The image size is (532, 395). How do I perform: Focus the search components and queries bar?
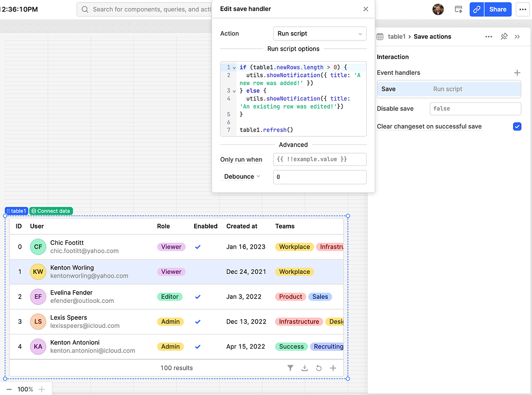[145, 9]
